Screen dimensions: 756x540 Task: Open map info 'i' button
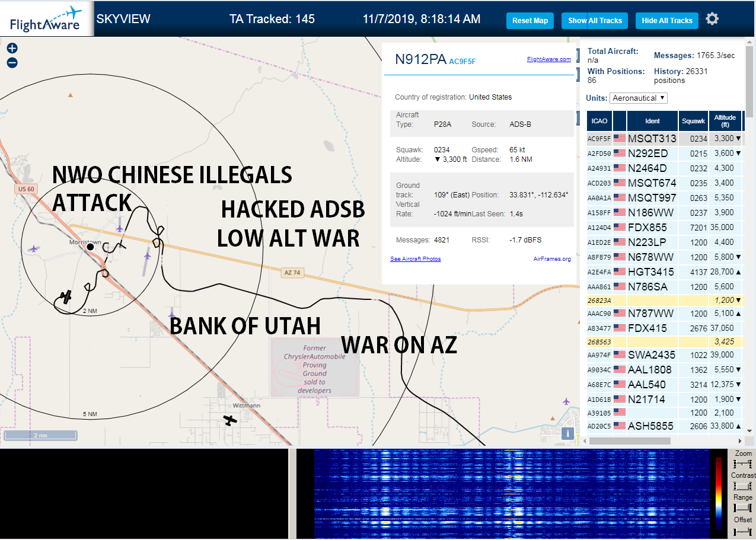click(568, 433)
